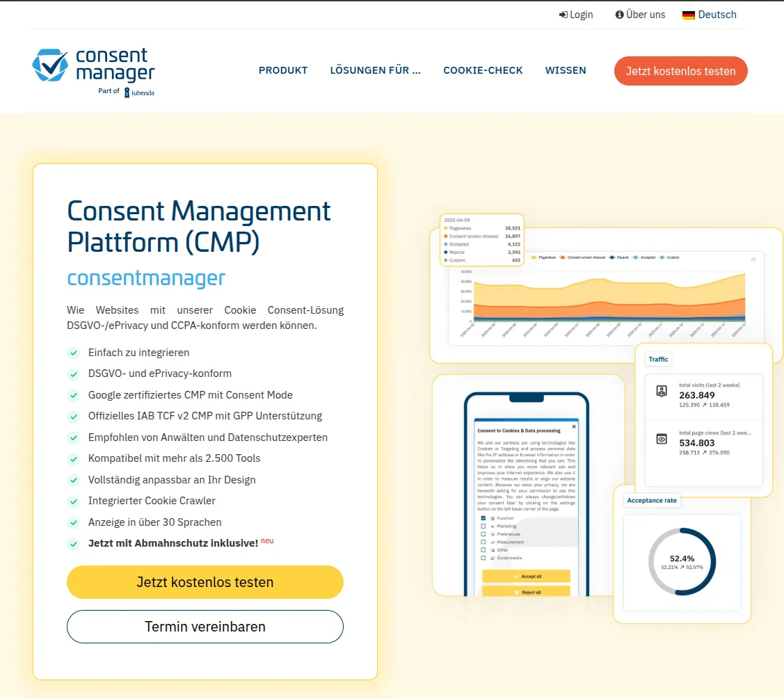Click the checkmark beside Einfach zu integrieren
Viewport: 784px width, 699px height.
(74, 353)
